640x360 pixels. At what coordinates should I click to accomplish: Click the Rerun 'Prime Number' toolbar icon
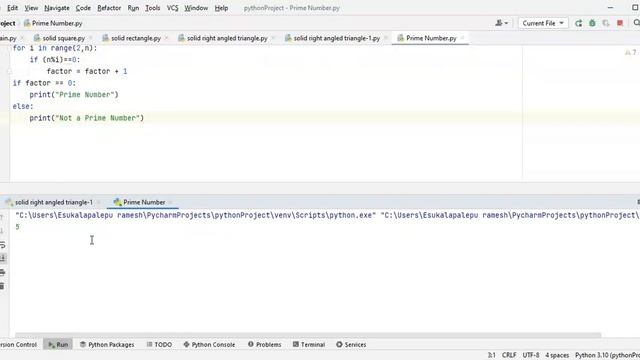coord(578,23)
